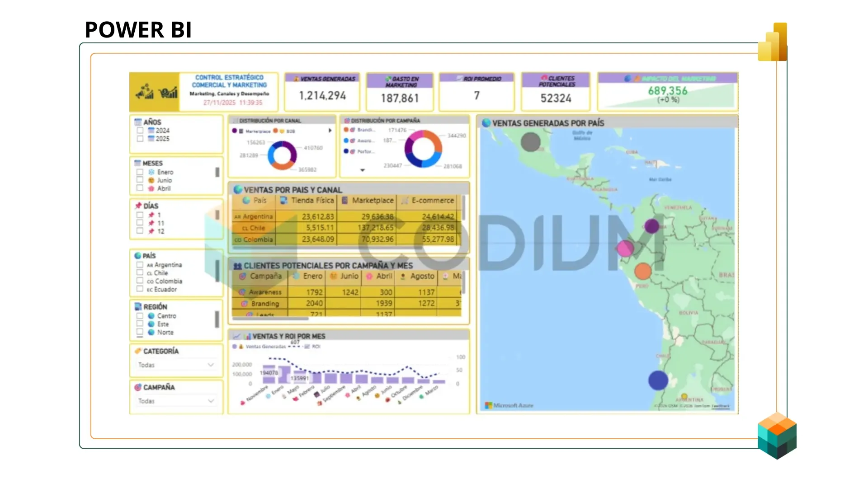
Task: Click the MESES slicer vertical scrollbar
Action: (217, 172)
